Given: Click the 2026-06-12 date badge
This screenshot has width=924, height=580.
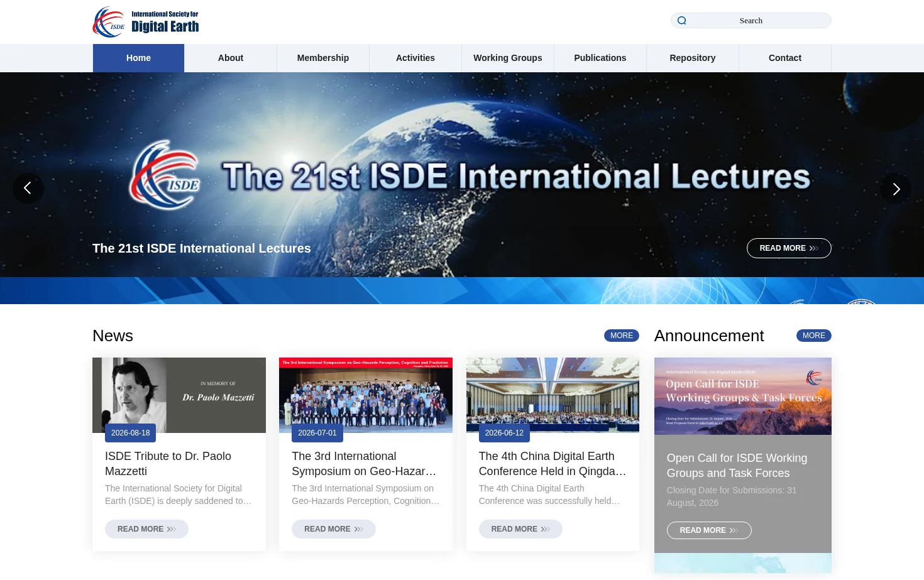Looking at the screenshot, I should 504,433.
